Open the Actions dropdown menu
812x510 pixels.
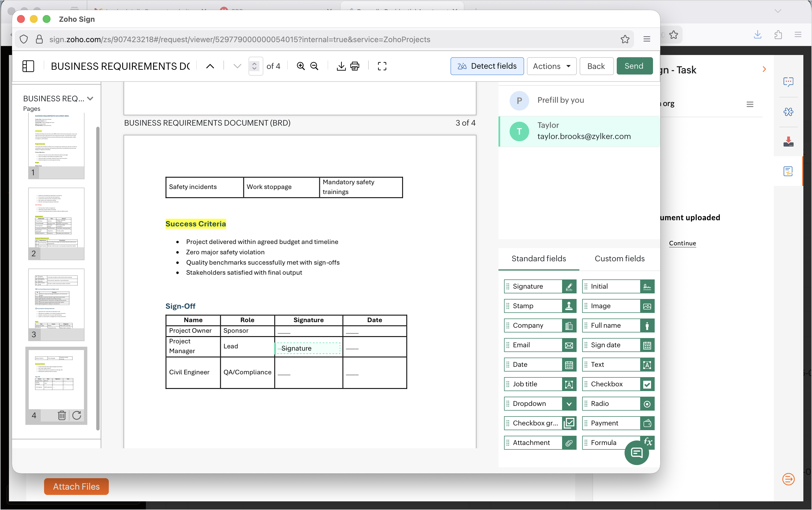(551, 66)
